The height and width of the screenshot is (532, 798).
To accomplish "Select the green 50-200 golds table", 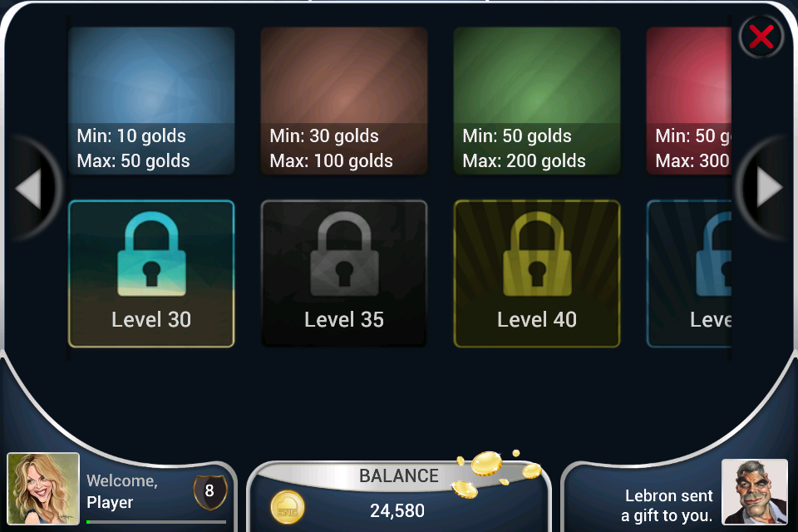I will coord(537,101).
